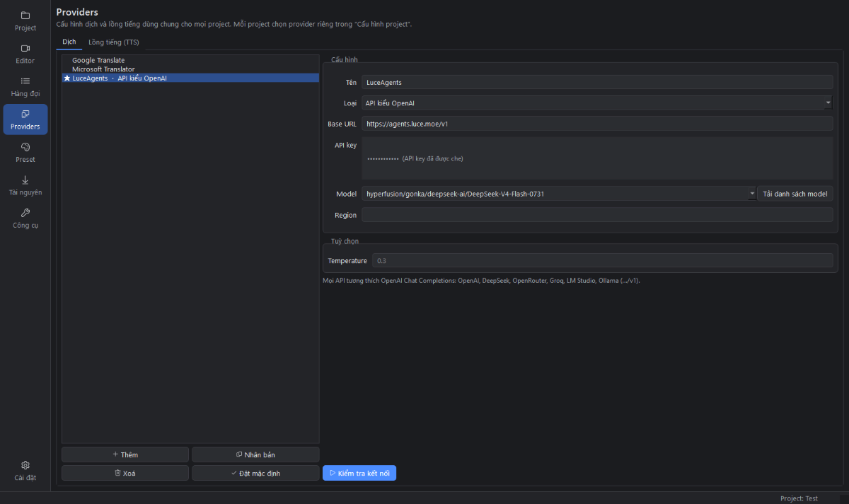Select Microsoft Translator in provider list
This screenshot has width=849, height=504.
pyautogui.click(x=191, y=69)
